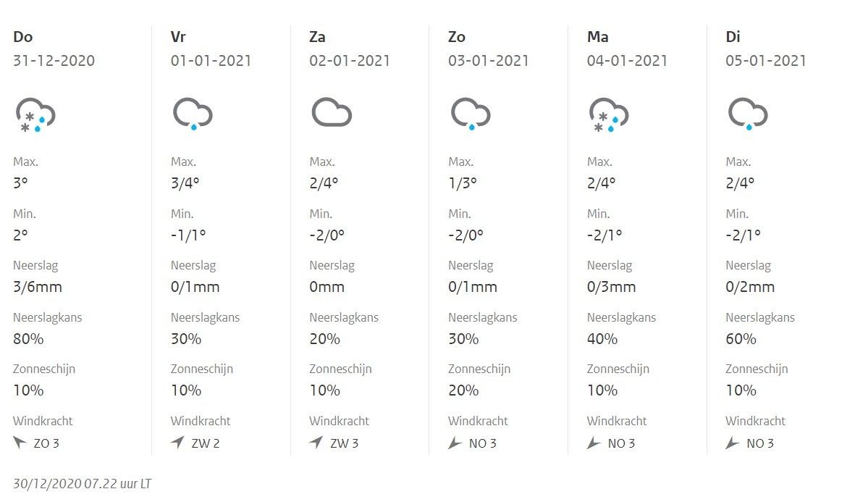Click the 3/6mm Neerslag value
The image size is (868, 502).
point(37,287)
